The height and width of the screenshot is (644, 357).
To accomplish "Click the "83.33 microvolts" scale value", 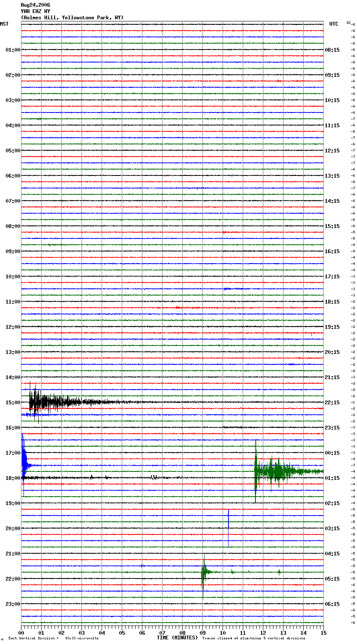I will [x=82, y=639].
